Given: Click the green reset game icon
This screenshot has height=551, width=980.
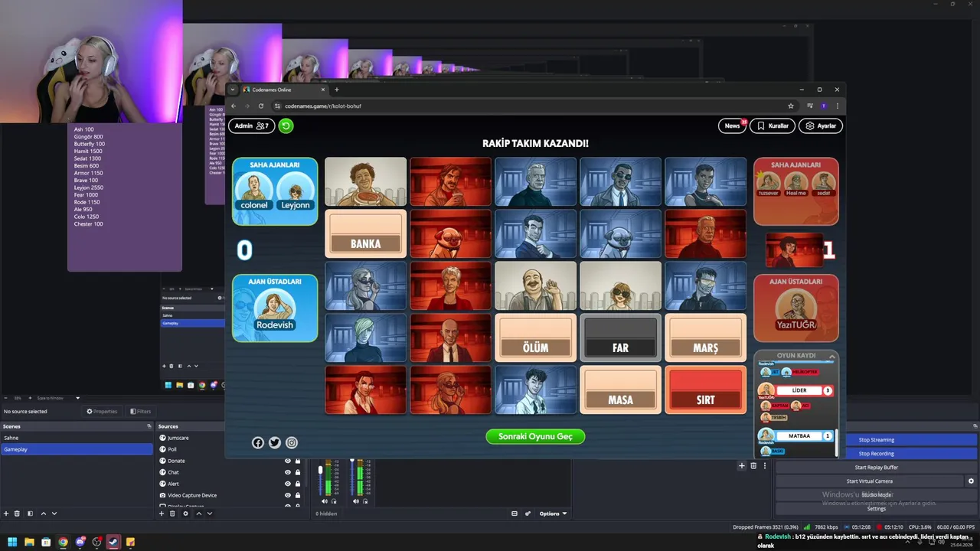Looking at the screenshot, I should [286, 126].
